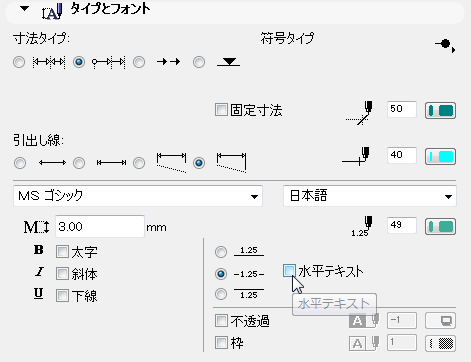Click the plain arrow witness line icon
Image resolution: width=471 pixels, height=362 pixels.
coord(52,163)
